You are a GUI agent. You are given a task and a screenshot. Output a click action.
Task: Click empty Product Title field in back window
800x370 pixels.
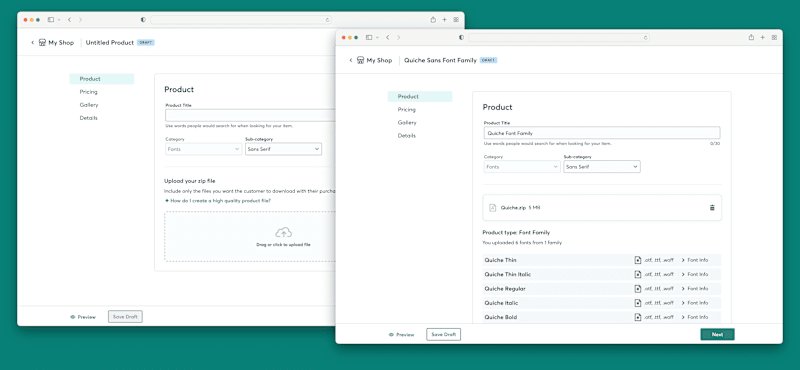click(250, 115)
